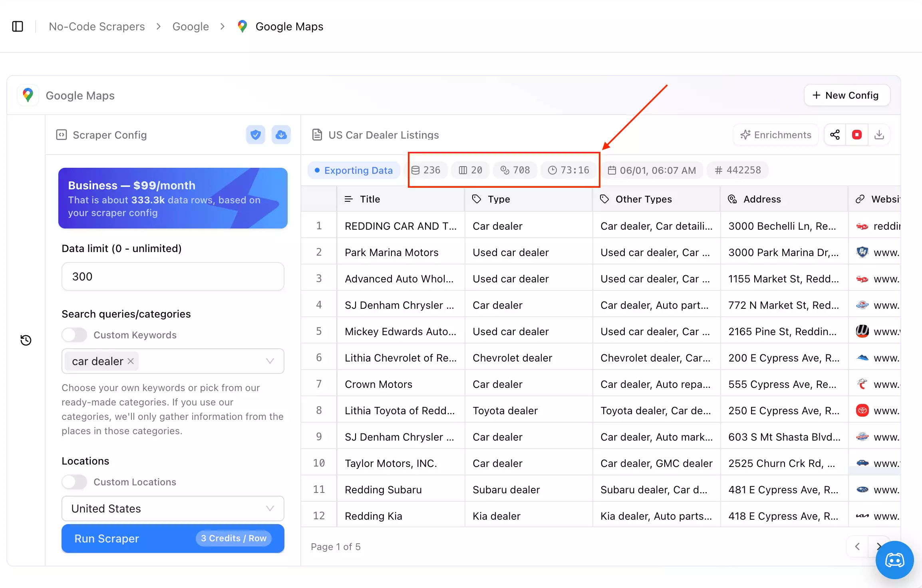Open the run history clock icon
This screenshot has width=922, height=588.
tap(26, 340)
